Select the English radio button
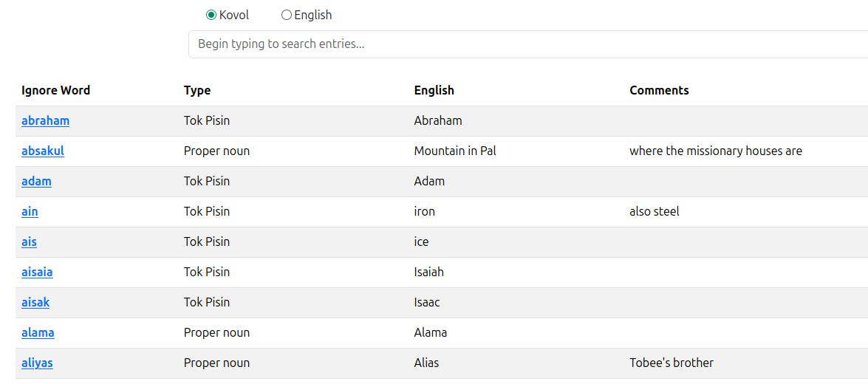 tap(286, 15)
